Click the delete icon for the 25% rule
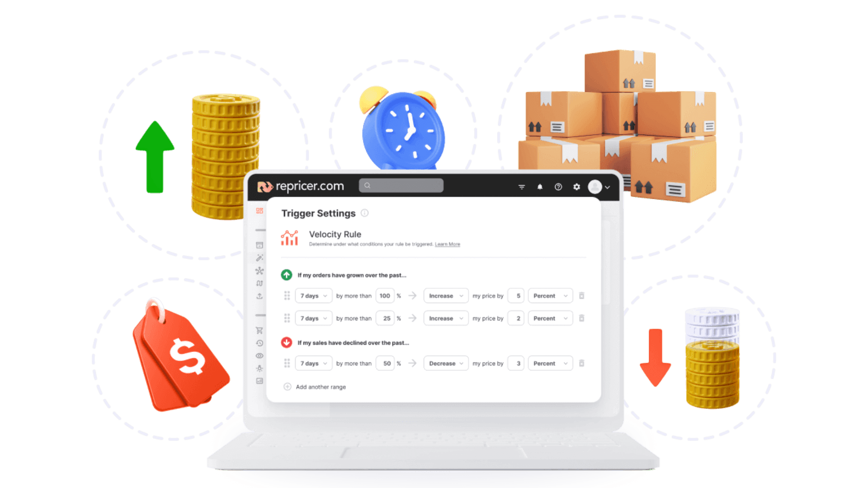868x488 pixels. [581, 318]
